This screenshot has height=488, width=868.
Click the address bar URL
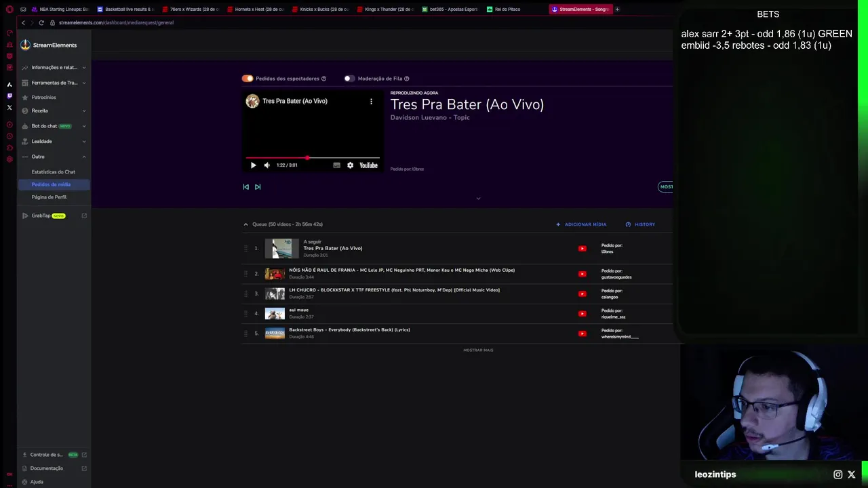[116, 23]
